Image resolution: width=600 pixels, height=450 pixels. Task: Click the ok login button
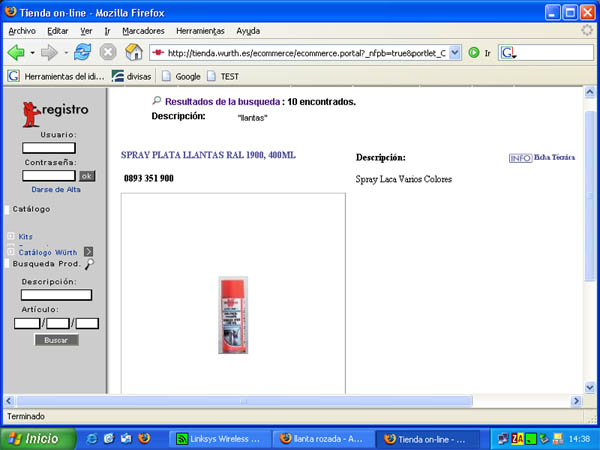(87, 176)
